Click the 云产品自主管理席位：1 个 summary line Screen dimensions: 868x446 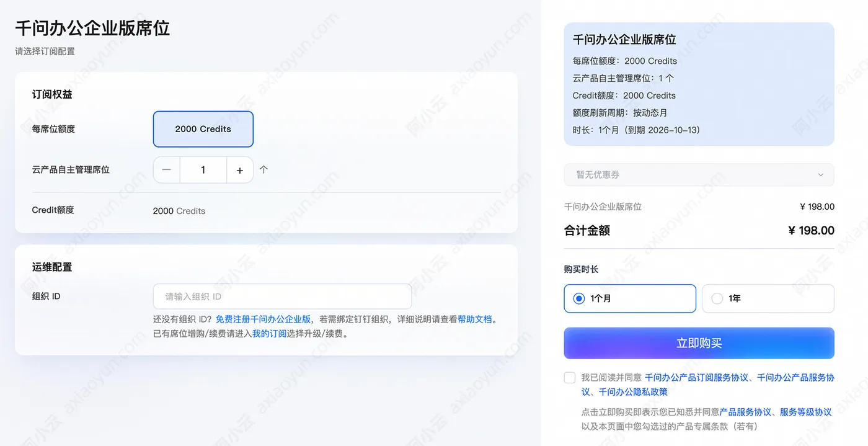coord(623,78)
